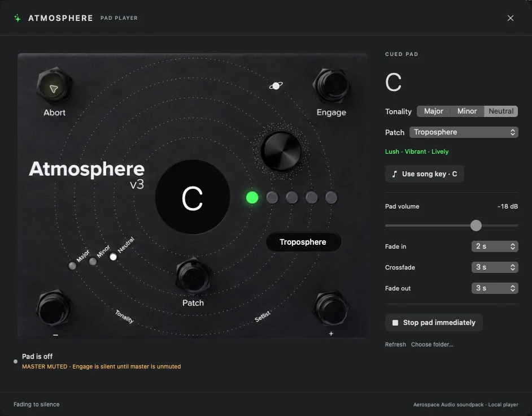Click the Lush Vibrant Lively patch description

(417, 152)
